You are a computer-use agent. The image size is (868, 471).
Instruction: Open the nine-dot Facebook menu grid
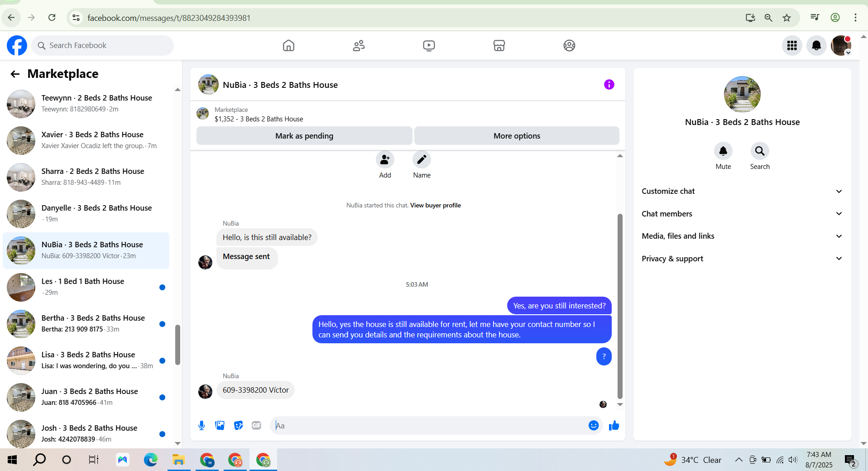(x=792, y=45)
